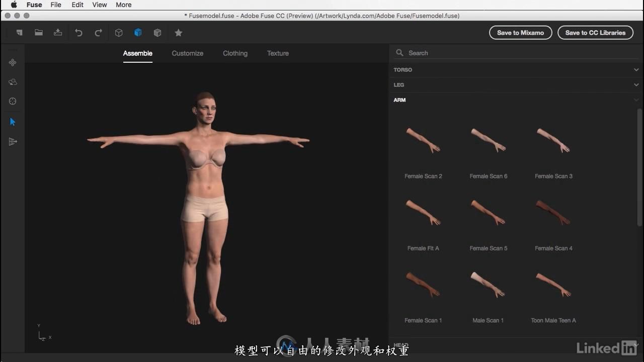Choose the Female Scan 5 arm thumbnail
The width and height of the screenshot is (644, 362).
[488, 212]
